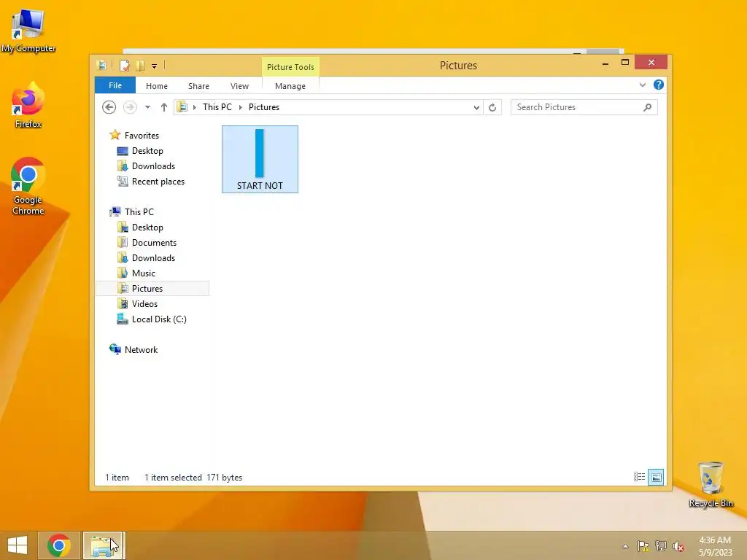This screenshot has width=747, height=560.
Task: Open Downloads under This PC
Action: 153,258
